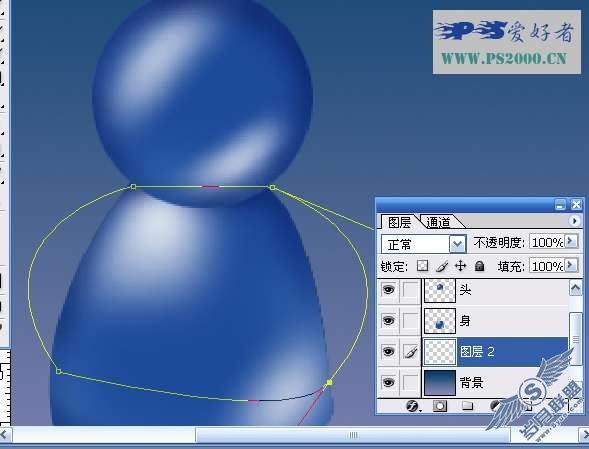589x449 pixels.
Task: Switch to the 图层 tab
Action: [399, 222]
